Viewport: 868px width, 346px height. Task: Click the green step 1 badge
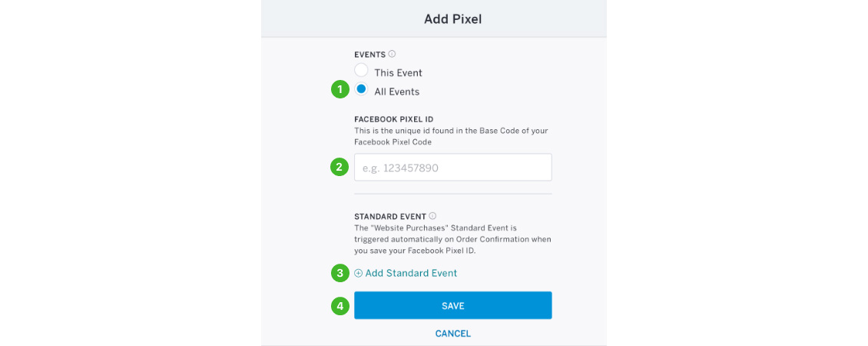[x=340, y=90]
